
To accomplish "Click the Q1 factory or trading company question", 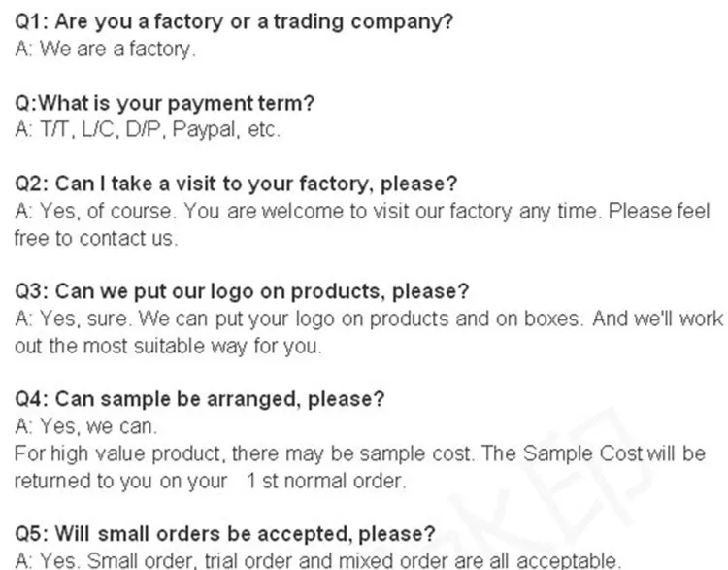I will click(233, 22).
